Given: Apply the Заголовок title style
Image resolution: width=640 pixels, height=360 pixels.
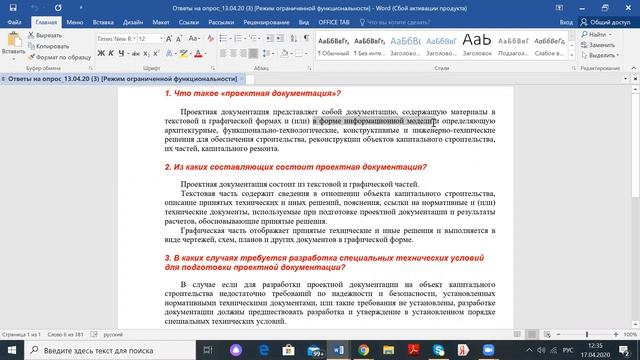Looking at the screenshot, I should 477,46.
